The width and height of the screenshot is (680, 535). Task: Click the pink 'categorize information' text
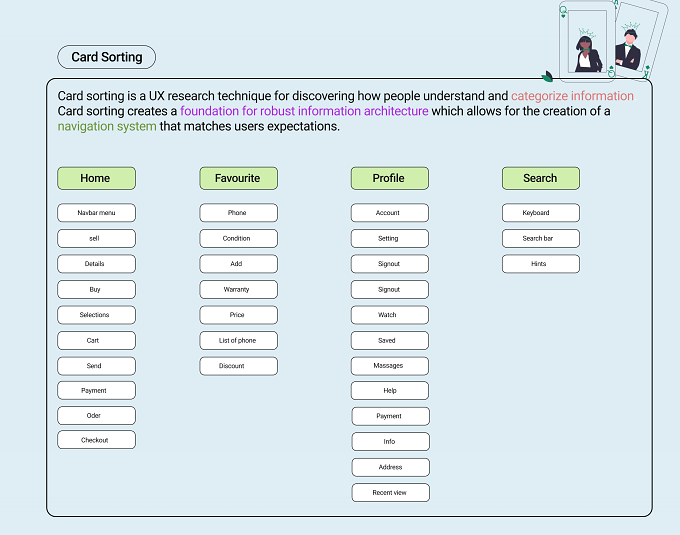coord(572,96)
